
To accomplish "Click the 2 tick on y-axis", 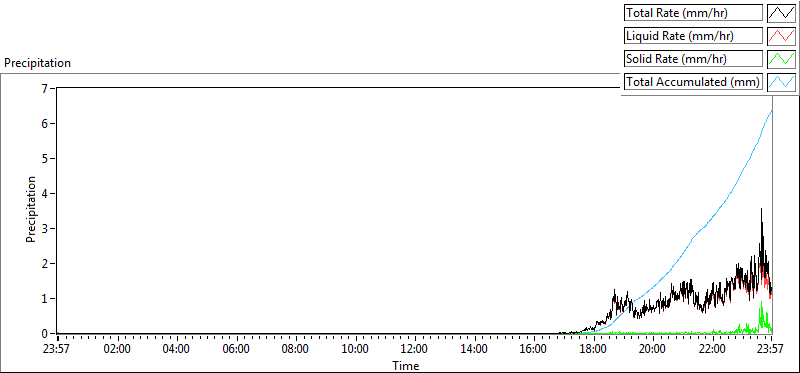I will [44, 264].
